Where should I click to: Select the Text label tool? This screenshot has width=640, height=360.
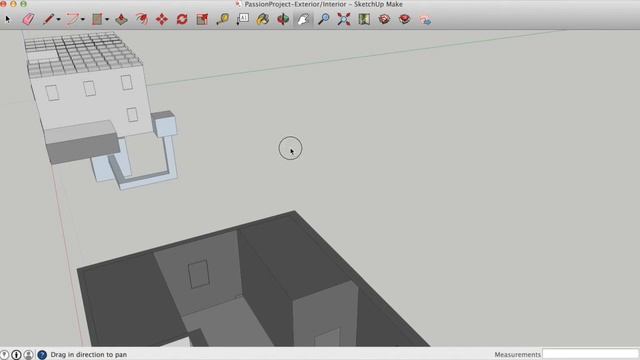click(242, 19)
